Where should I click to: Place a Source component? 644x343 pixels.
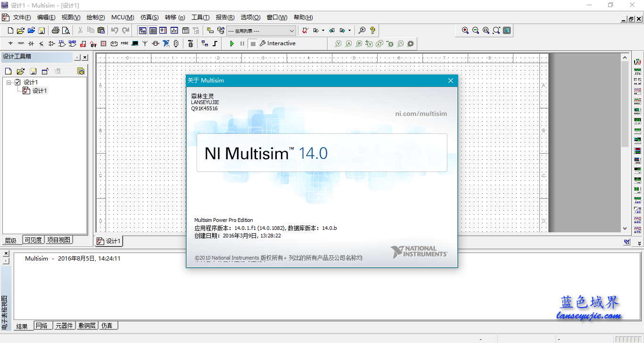click(x=10, y=43)
